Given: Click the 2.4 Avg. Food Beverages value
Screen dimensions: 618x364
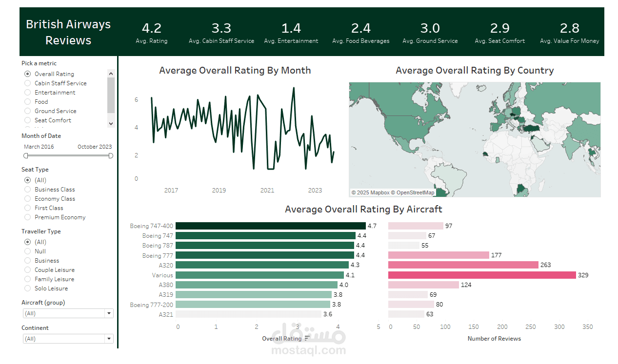Looking at the screenshot, I should pos(361,28).
